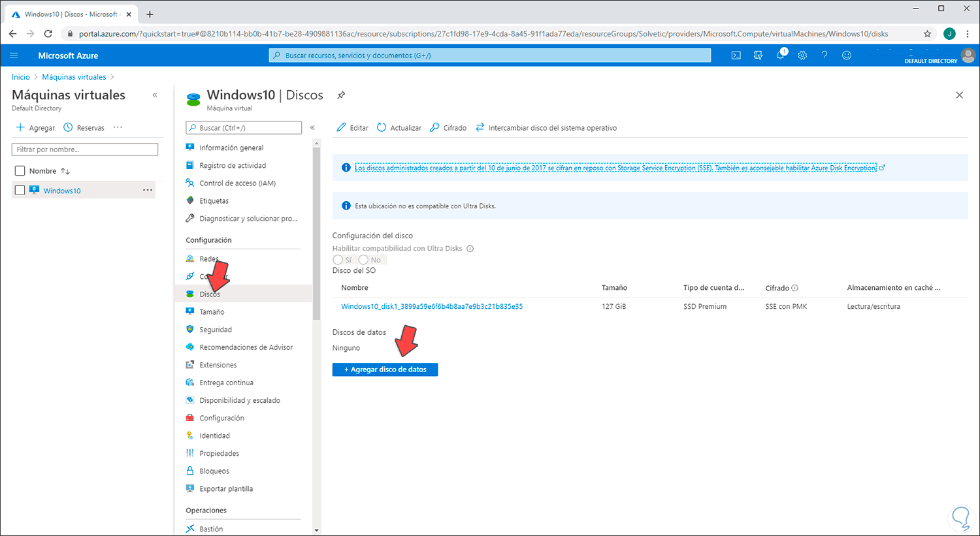980x536 pixels.
Task: Open the notifications bell
Action: click(781, 55)
